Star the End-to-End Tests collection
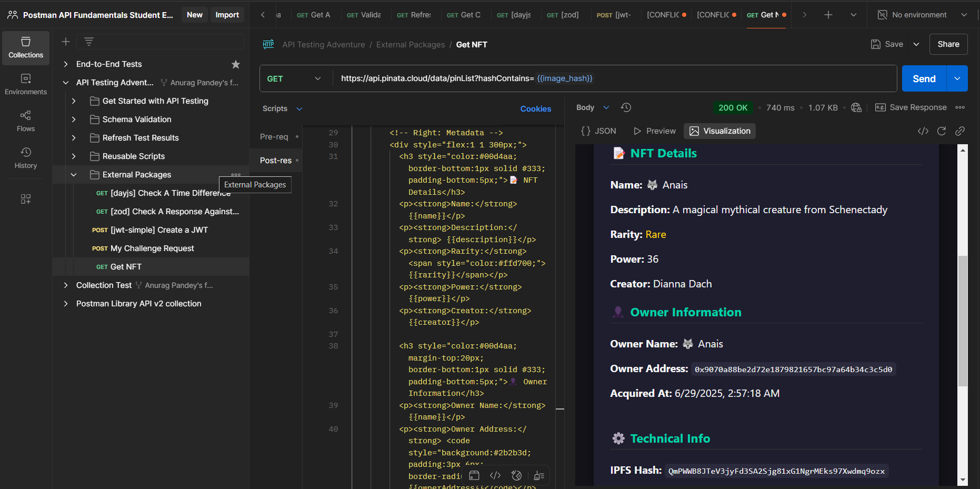 click(236, 64)
